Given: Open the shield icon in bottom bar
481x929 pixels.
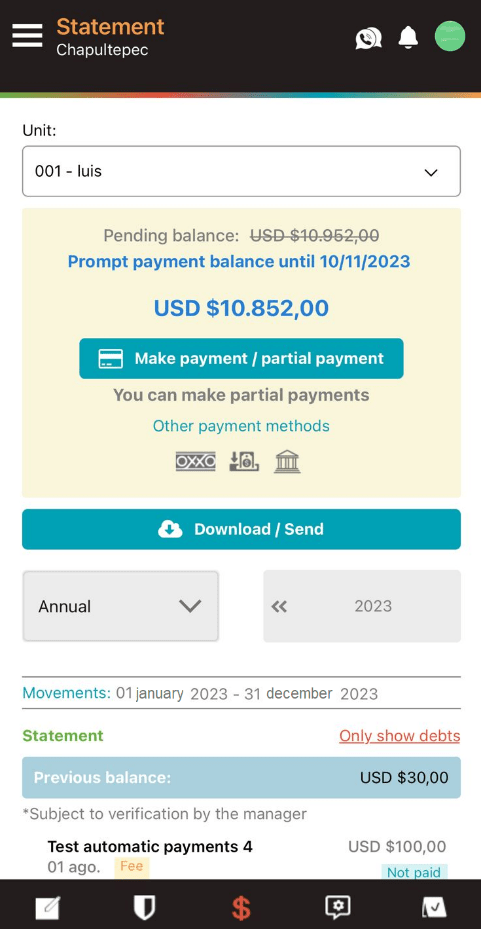Looking at the screenshot, I should point(144,907).
